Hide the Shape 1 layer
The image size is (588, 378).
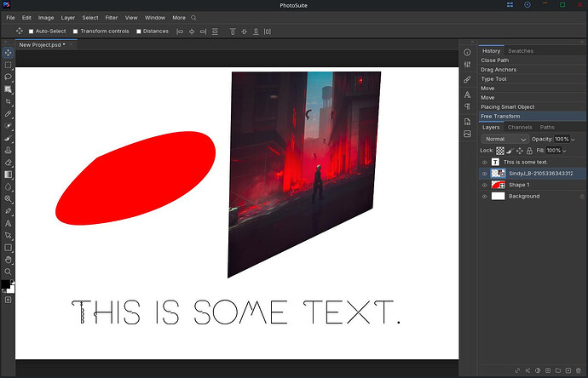485,185
